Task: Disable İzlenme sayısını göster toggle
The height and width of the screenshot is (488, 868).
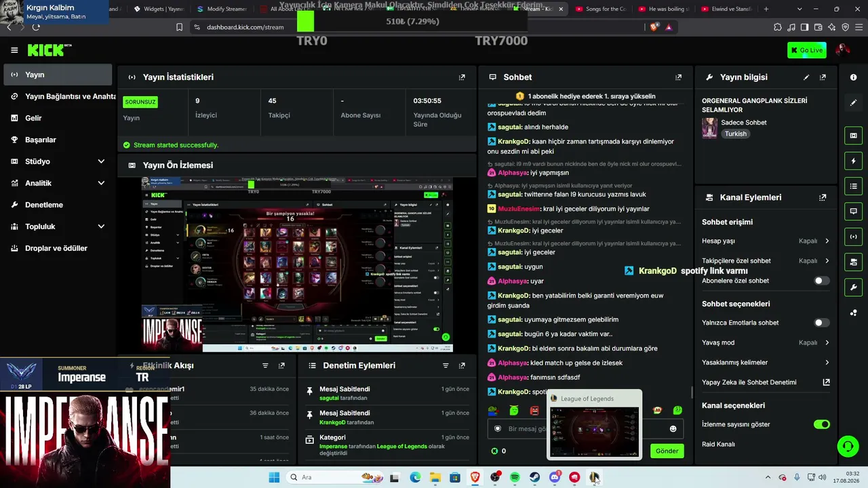Action: [821, 424]
